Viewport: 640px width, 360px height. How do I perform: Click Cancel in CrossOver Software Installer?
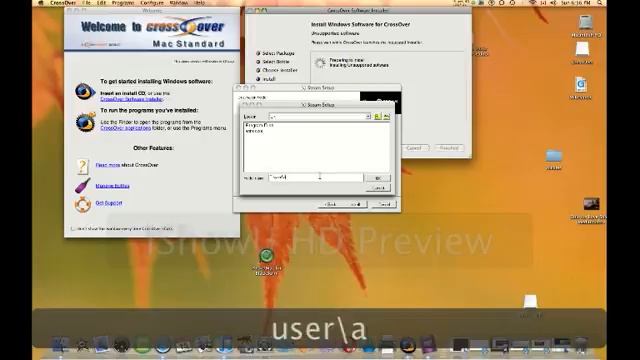[x=414, y=148]
